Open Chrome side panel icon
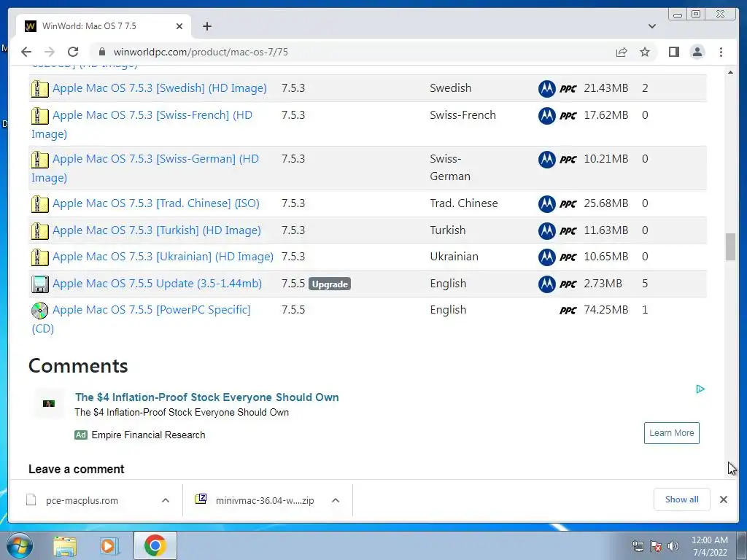This screenshot has height=560, width=747. (x=673, y=52)
